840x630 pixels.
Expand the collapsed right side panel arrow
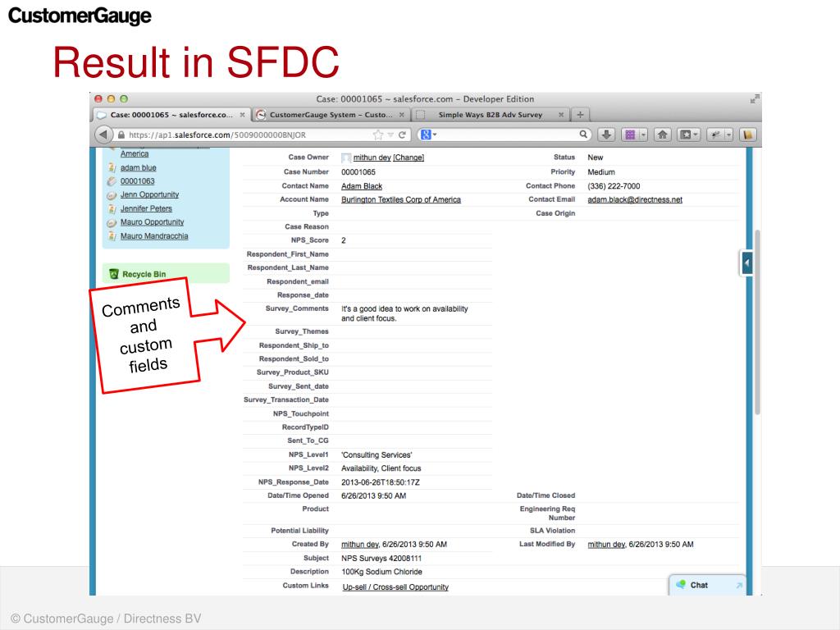pyautogui.click(x=746, y=262)
